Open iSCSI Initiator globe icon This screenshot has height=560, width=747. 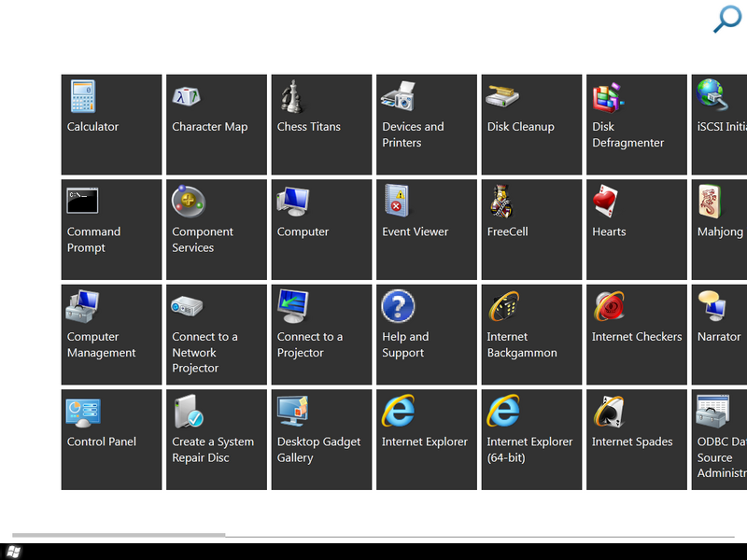pyautogui.click(x=712, y=95)
